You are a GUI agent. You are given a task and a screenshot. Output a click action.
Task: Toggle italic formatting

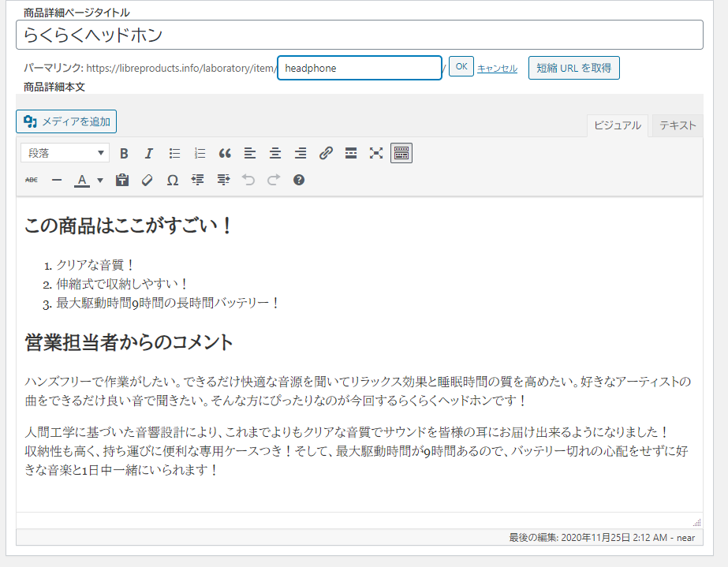(148, 153)
